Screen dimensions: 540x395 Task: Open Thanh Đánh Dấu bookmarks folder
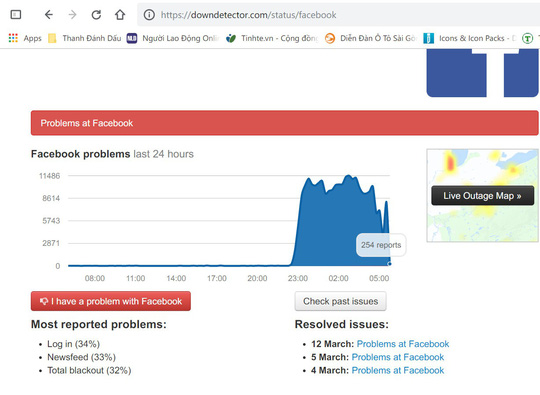point(85,38)
